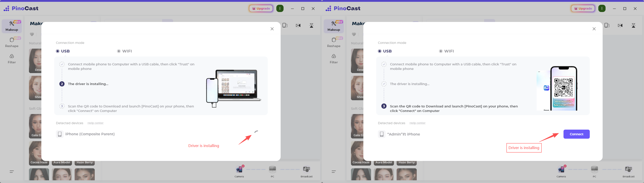
Task: Open the Filter panel in left window
Action: pyautogui.click(x=12, y=59)
